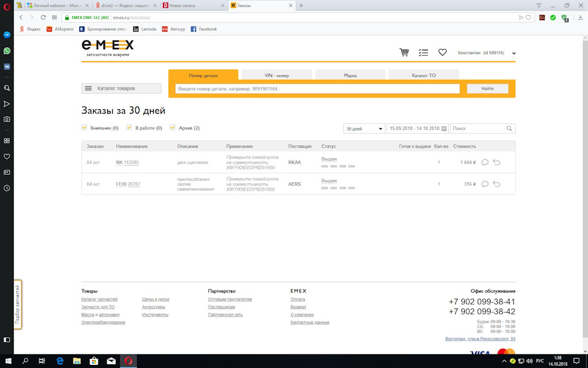Open Facebook bookmark
This screenshot has width=588, height=368.
[x=204, y=29]
